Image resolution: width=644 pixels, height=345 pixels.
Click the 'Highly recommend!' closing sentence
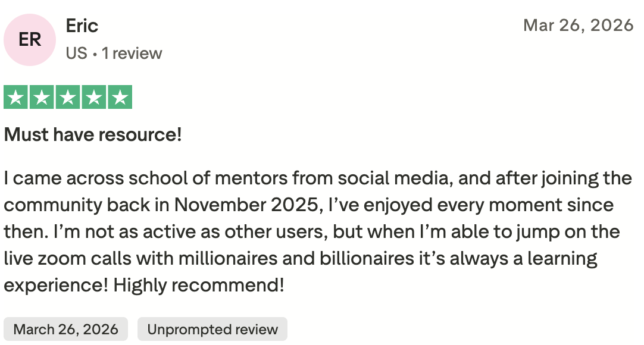pos(199,285)
